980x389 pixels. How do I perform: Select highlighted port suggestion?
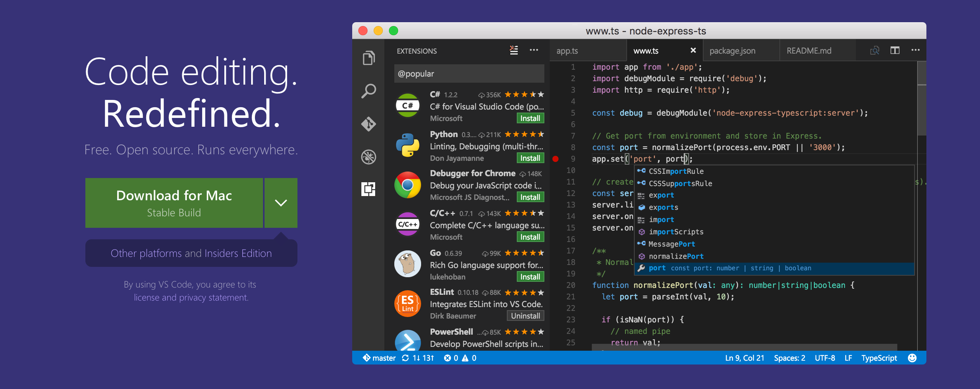[x=774, y=268]
